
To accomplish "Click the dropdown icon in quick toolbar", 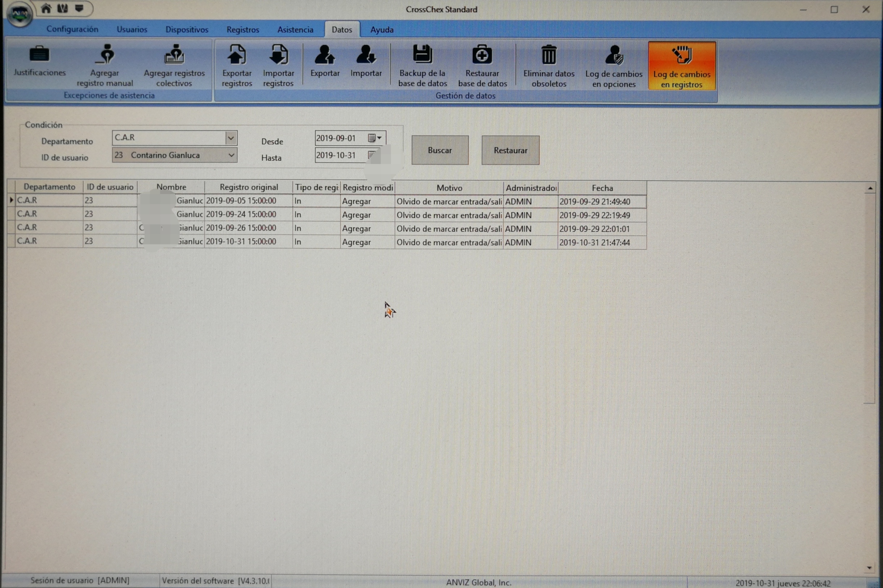I will click(79, 8).
